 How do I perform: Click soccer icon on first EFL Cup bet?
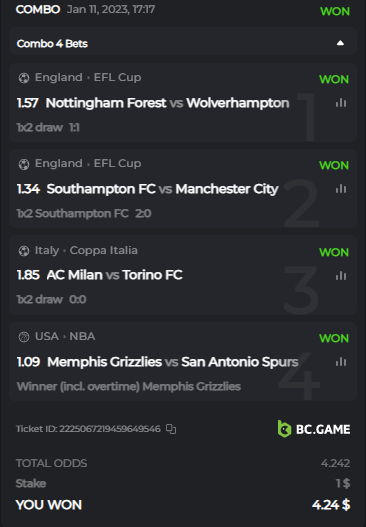[x=24, y=78]
